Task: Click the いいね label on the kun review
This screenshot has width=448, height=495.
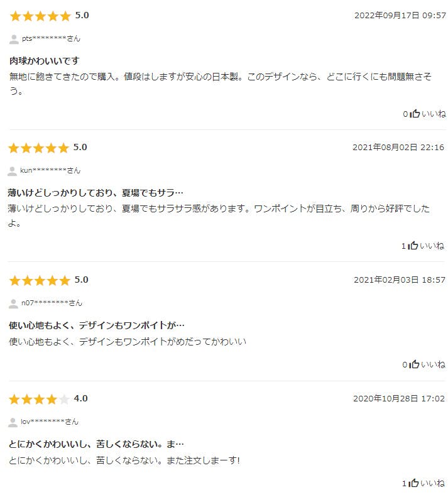Action: click(432, 246)
